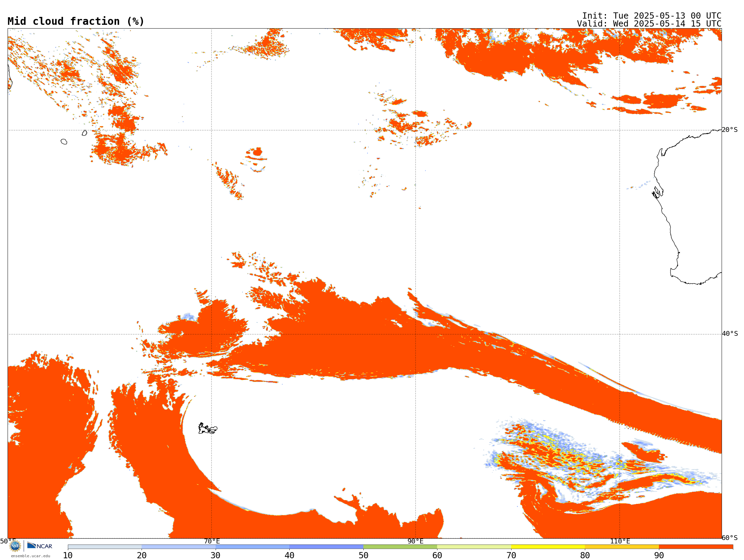Click the colorbar tick label 50
Image resolution: width=744 pixels, height=560 pixels.
click(363, 556)
